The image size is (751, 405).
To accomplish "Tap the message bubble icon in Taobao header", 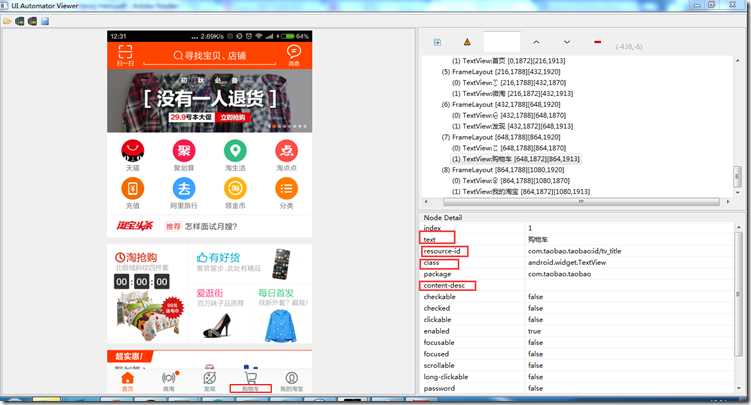I will click(294, 55).
